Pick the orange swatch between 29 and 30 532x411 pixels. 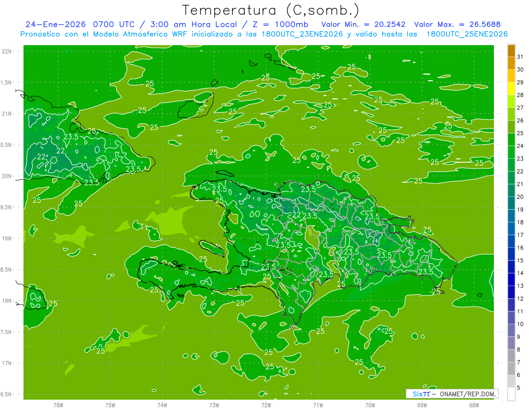point(511,76)
